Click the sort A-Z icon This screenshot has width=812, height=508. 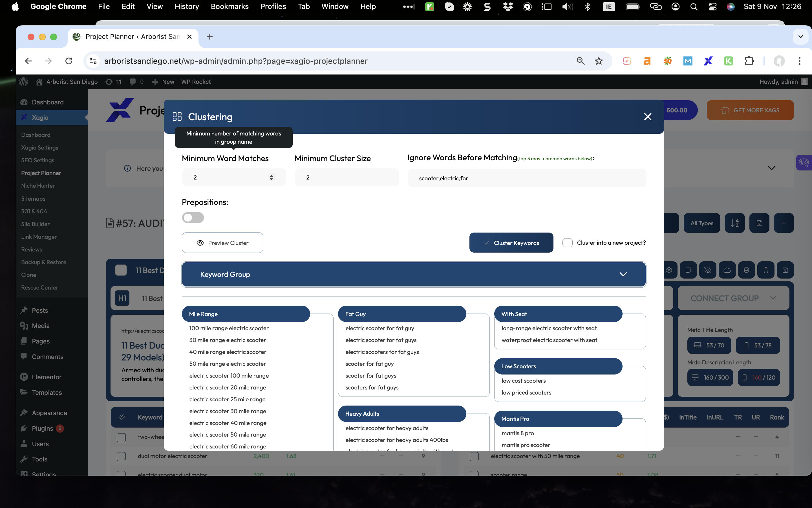(x=734, y=223)
